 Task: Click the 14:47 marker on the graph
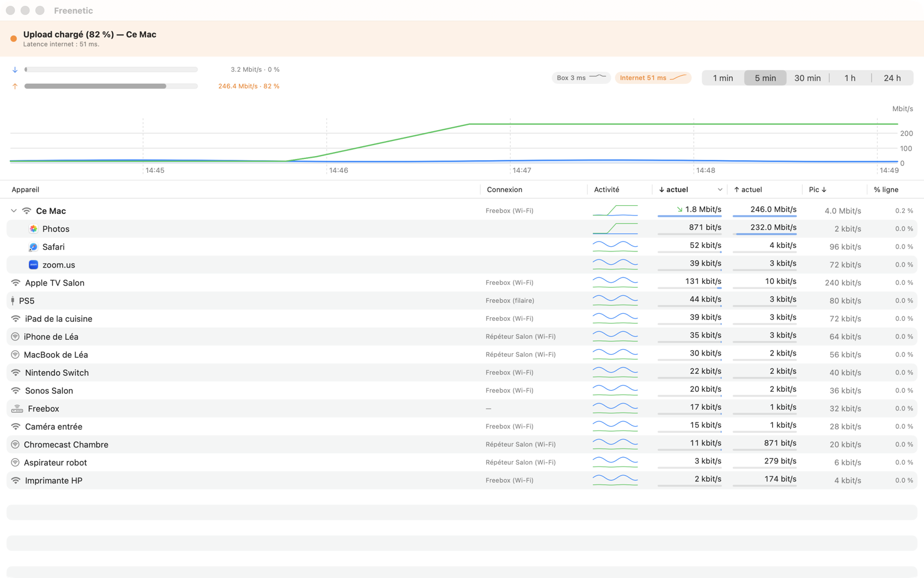[x=521, y=171]
